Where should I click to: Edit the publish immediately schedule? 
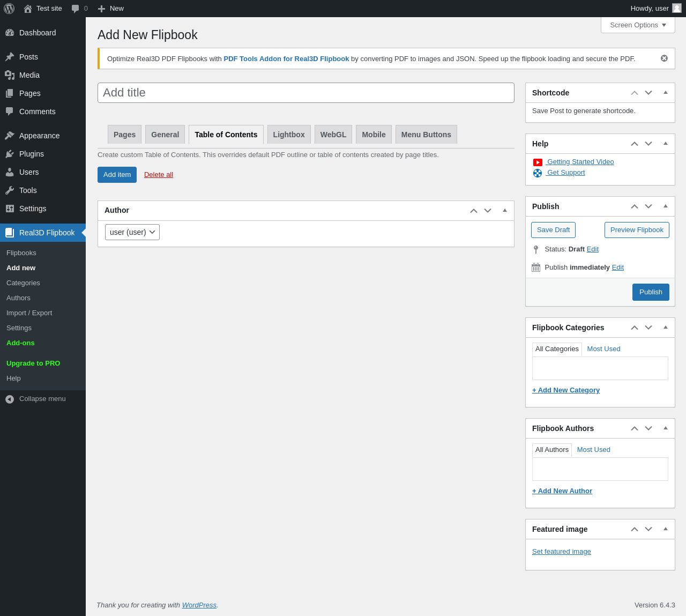coord(618,268)
